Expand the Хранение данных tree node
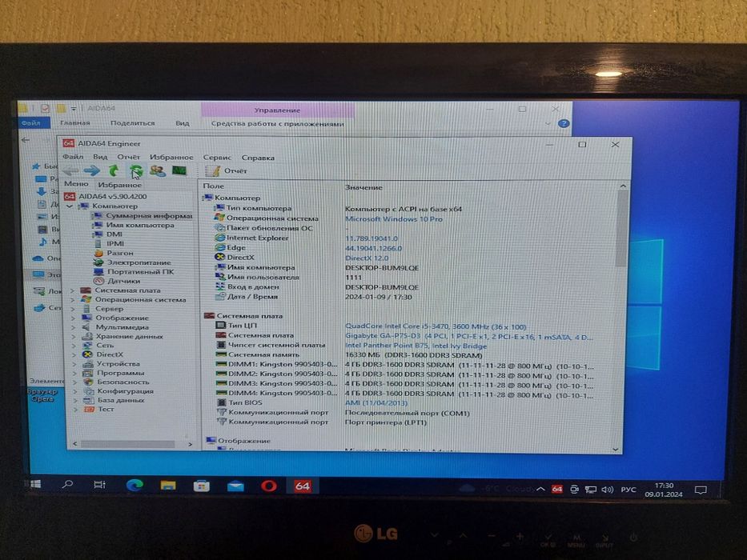747x560 pixels. coord(74,337)
